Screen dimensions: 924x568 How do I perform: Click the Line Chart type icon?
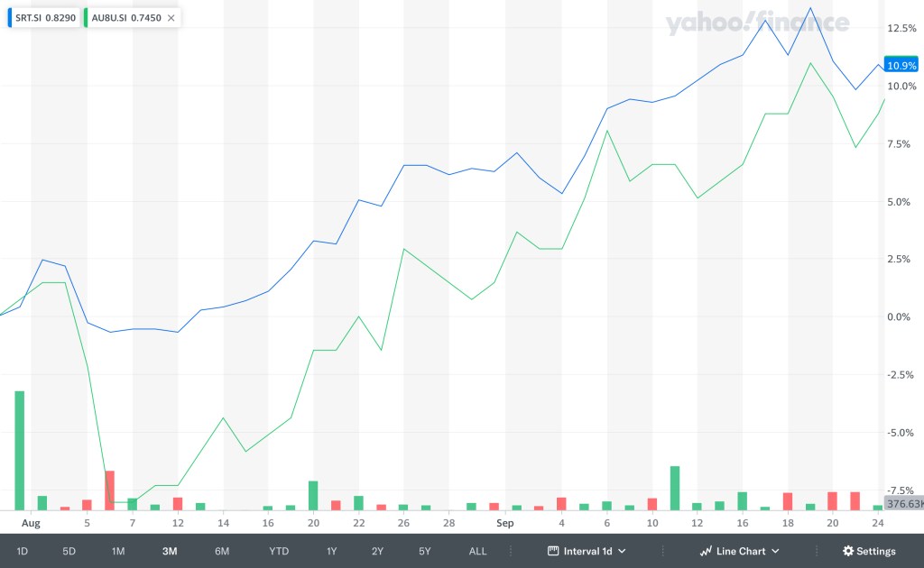click(707, 551)
